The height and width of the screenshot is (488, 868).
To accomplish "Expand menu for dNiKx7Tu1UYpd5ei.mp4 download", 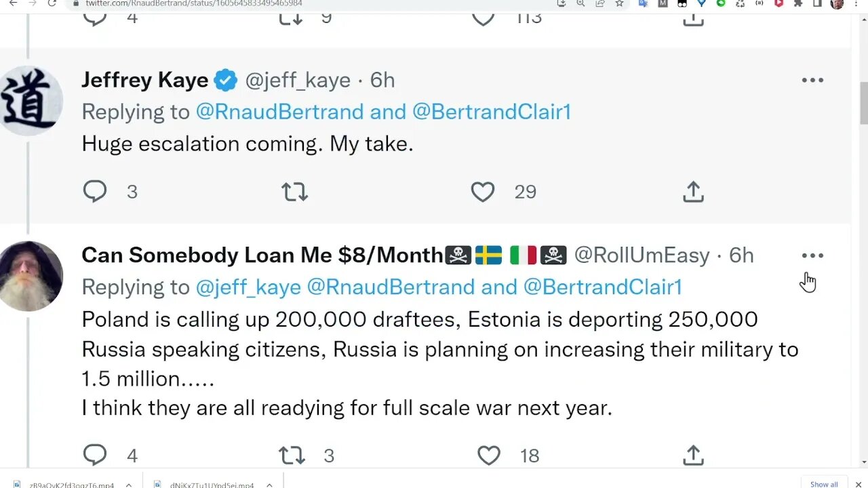I will pyautogui.click(x=269, y=484).
